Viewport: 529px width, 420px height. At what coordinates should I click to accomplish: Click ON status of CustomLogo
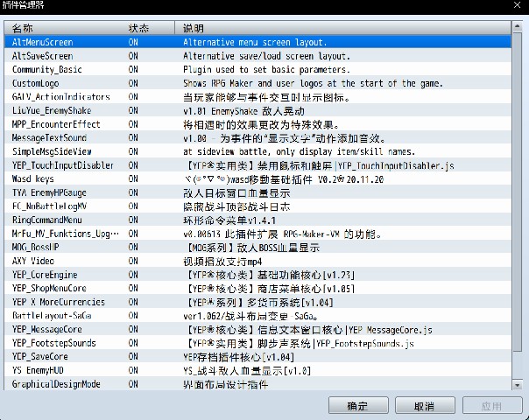pos(133,83)
